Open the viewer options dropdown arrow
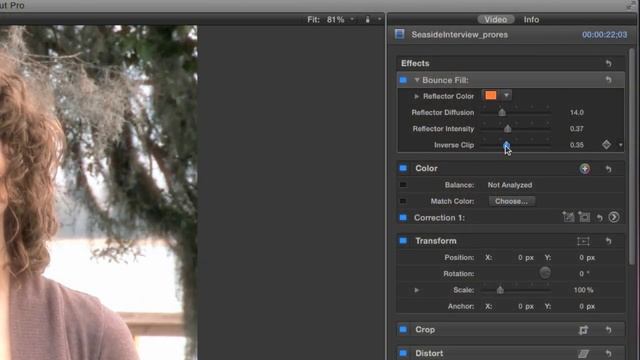640x360 pixels. click(380, 19)
